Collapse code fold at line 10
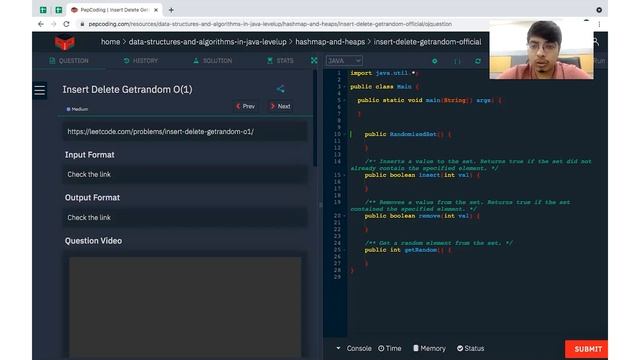This screenshot has height=360, width=640. click(344, 134)
